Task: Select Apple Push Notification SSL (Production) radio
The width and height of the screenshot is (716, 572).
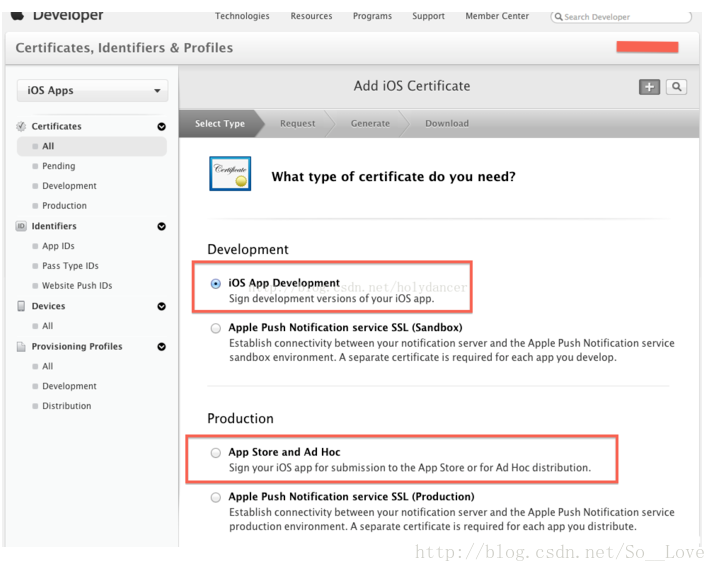Action: 216,497
